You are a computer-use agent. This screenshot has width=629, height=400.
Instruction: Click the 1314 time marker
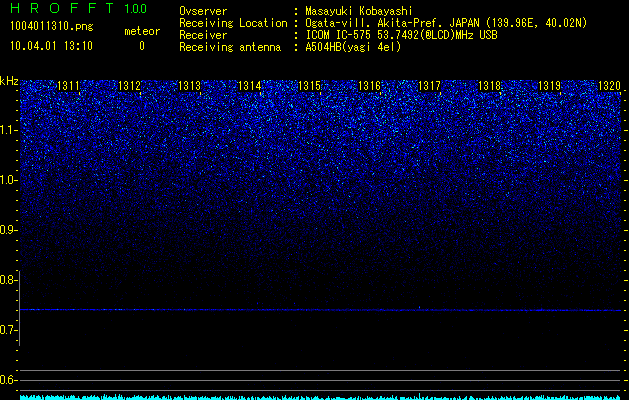[x=250, y=85]
